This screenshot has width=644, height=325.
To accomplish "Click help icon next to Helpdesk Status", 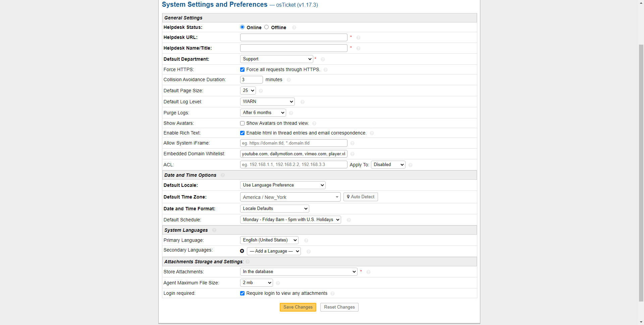I will 294,28.
